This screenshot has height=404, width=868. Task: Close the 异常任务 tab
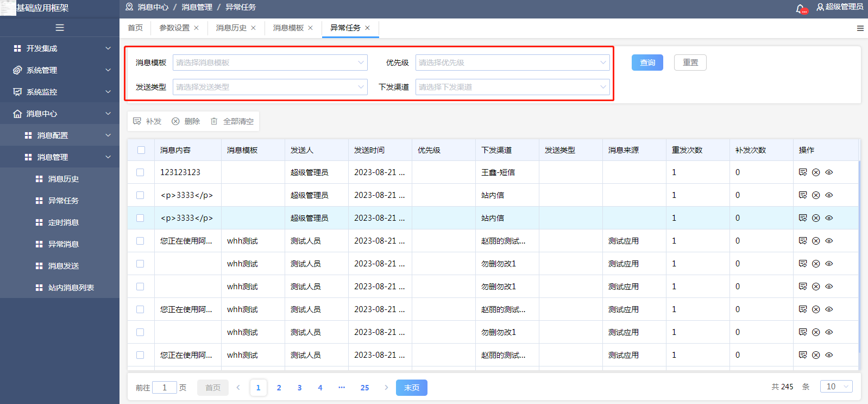click(367, 28)
